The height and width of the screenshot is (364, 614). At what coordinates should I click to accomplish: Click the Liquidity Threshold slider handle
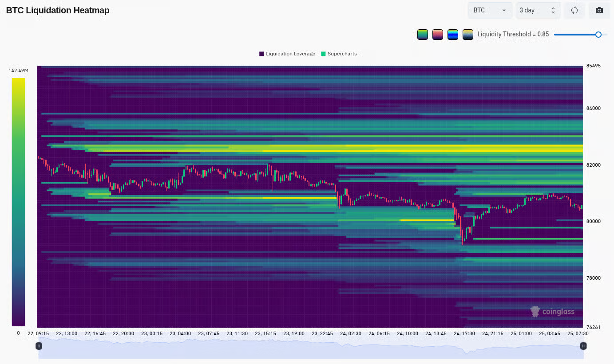click(598, 34)
